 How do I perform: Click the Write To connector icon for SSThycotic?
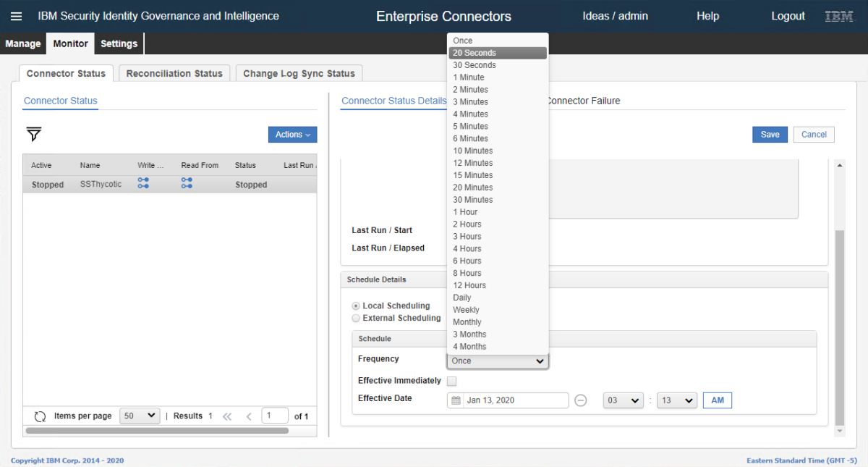coord(143,184)
